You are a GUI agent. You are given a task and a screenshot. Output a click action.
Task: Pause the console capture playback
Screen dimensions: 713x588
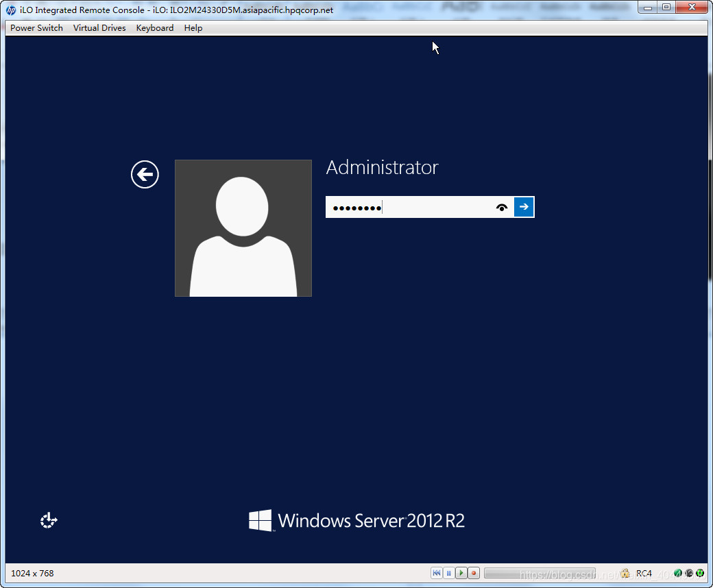tap(448, 573)
